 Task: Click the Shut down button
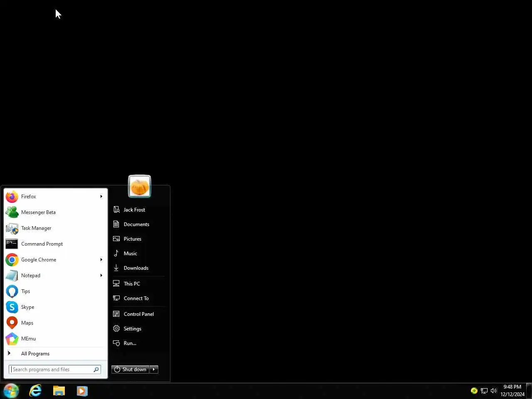[x=130, y=369]
